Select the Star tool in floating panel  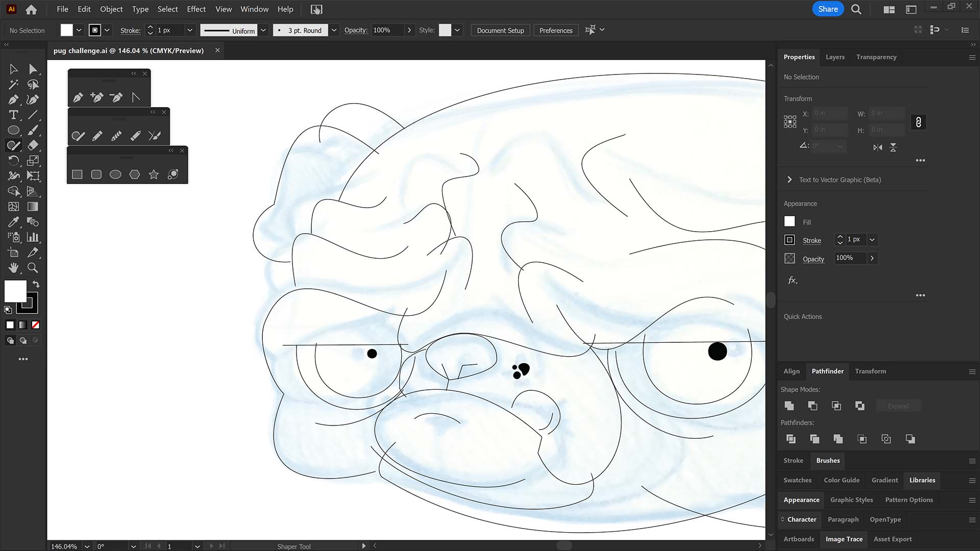point(154,174)
